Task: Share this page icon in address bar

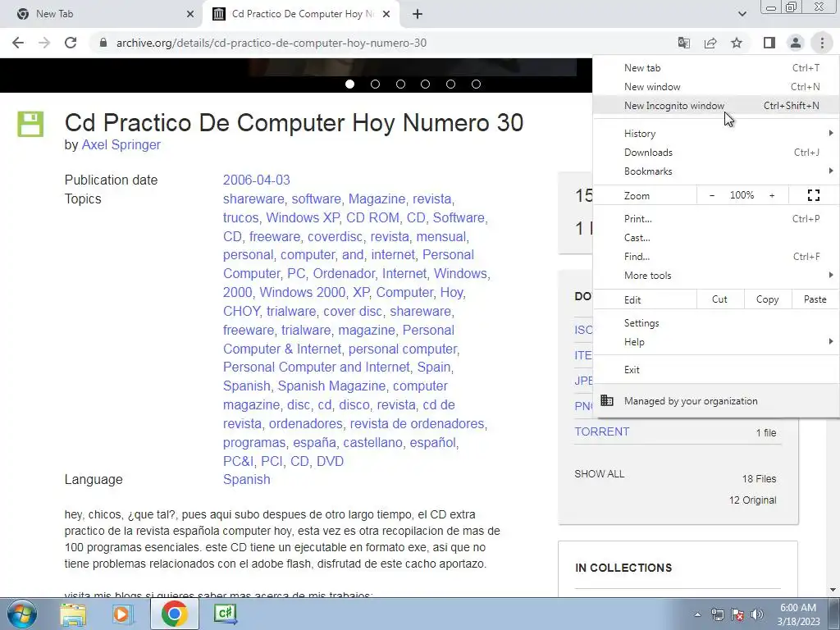Action: (710, 43)
